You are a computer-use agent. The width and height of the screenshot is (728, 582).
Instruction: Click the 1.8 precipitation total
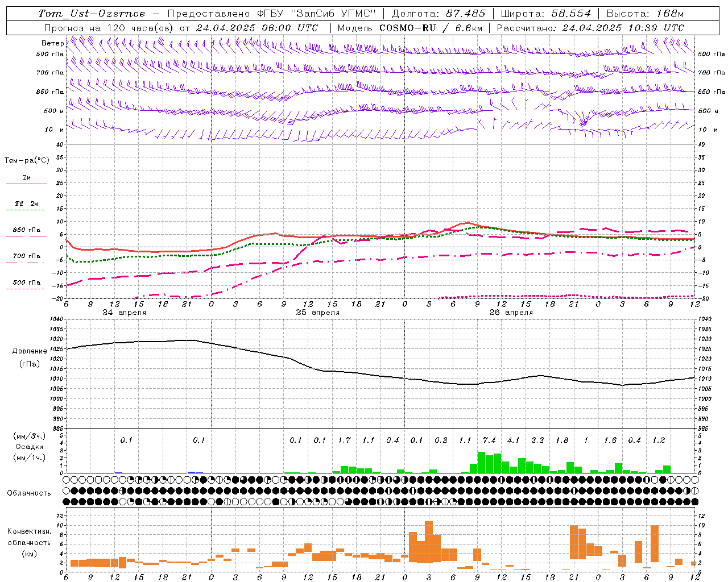(x=562, y=440)
